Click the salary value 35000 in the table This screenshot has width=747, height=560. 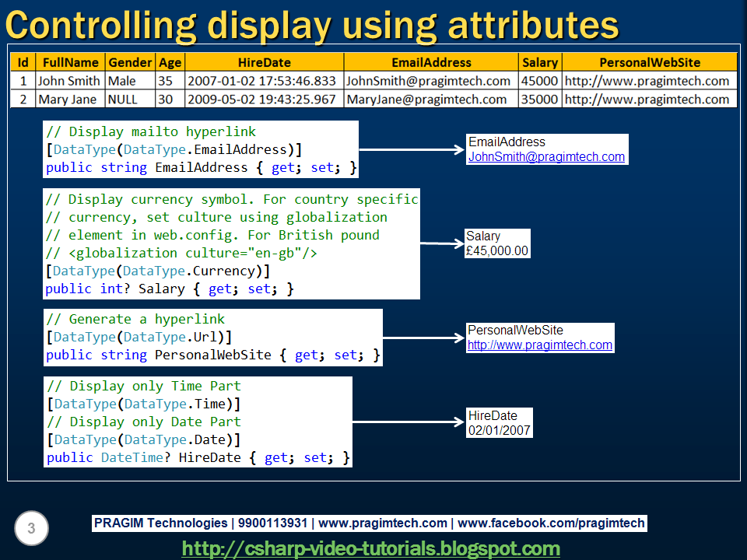tap(540, 99)
